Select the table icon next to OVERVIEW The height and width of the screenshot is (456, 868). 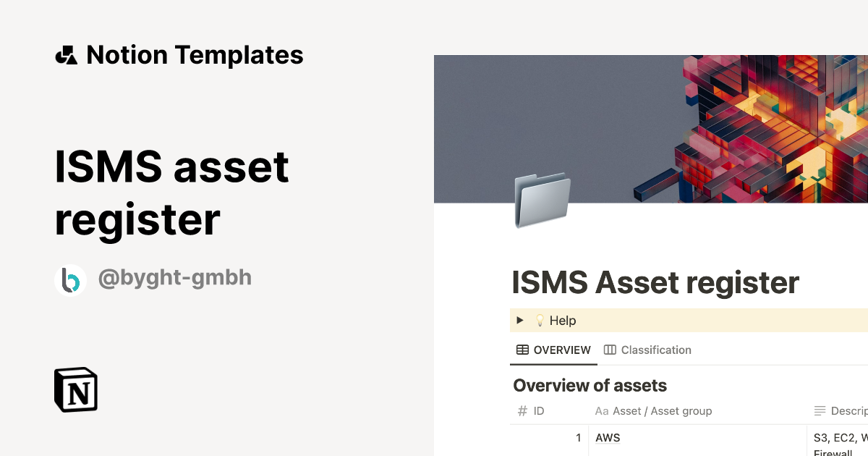(522, 350)
